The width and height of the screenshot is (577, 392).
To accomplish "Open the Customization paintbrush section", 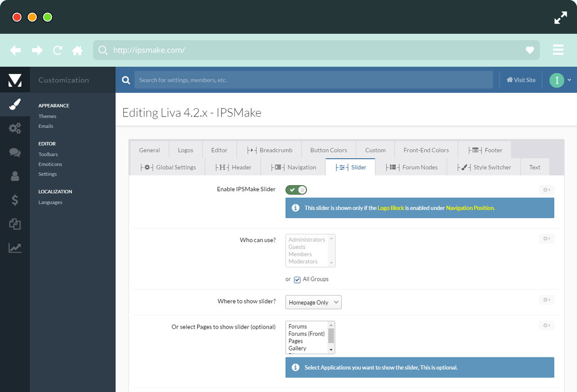I will [x=15, y=105].
